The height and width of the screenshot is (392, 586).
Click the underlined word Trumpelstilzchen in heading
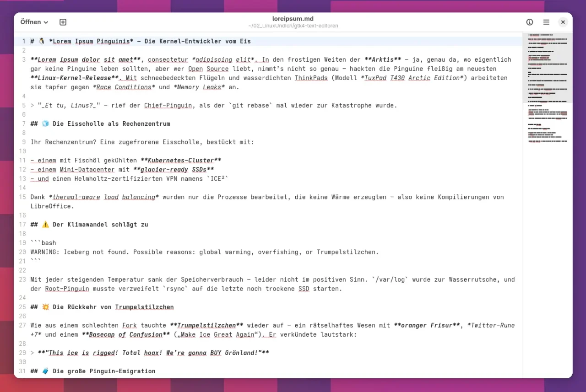(x=144, y=307)
